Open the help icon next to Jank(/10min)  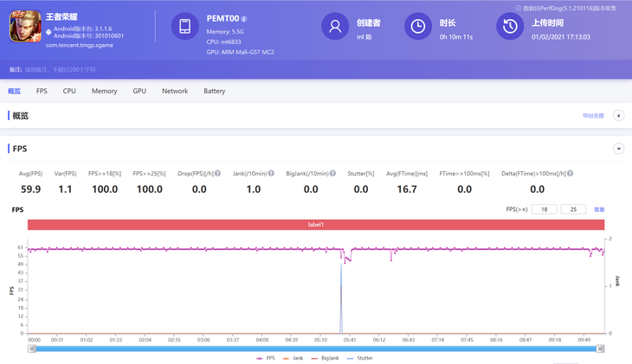point(271,173)
